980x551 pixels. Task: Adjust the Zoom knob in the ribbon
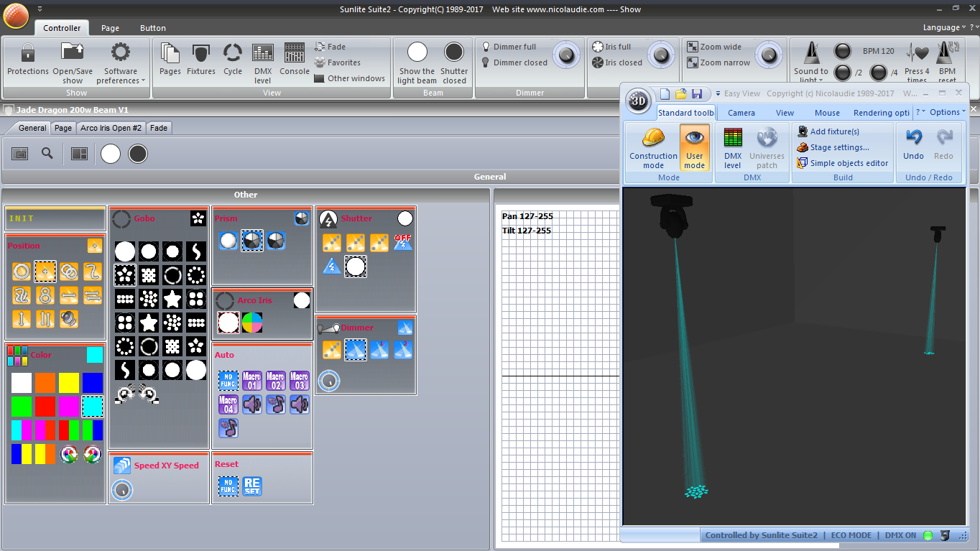[769, 55]
